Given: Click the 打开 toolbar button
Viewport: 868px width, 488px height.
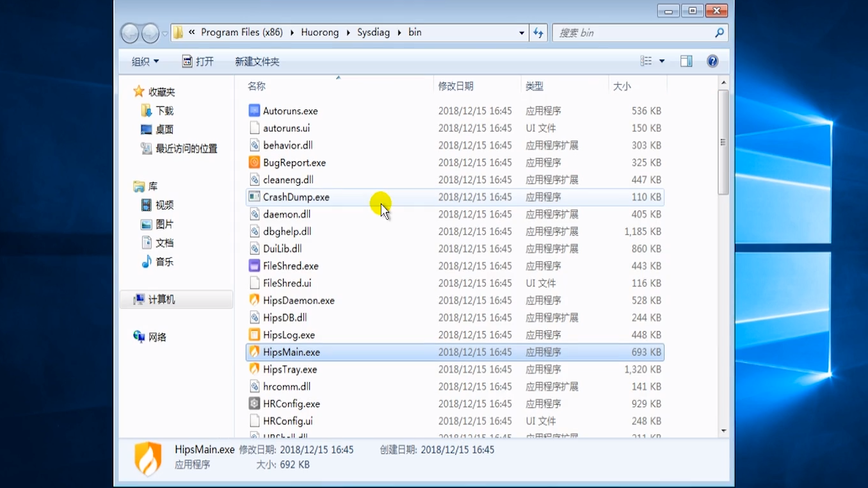Looking at the screenshot, I should [198, 61].
